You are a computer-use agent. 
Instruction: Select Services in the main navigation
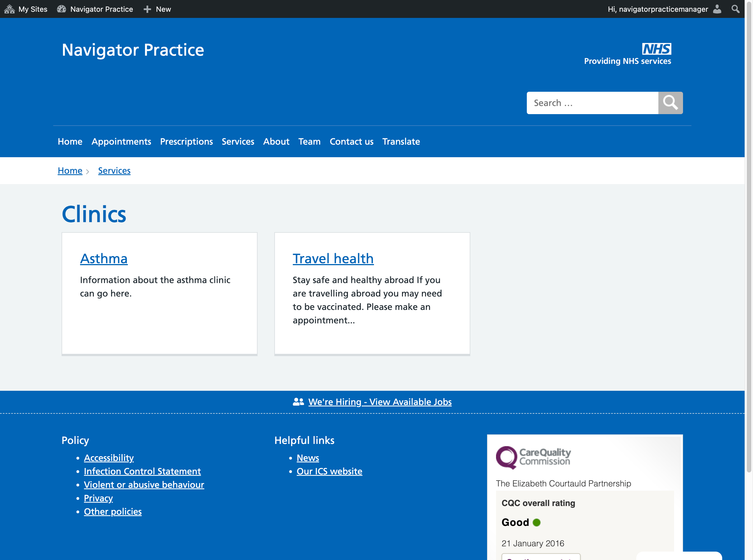tap(238, 141)
